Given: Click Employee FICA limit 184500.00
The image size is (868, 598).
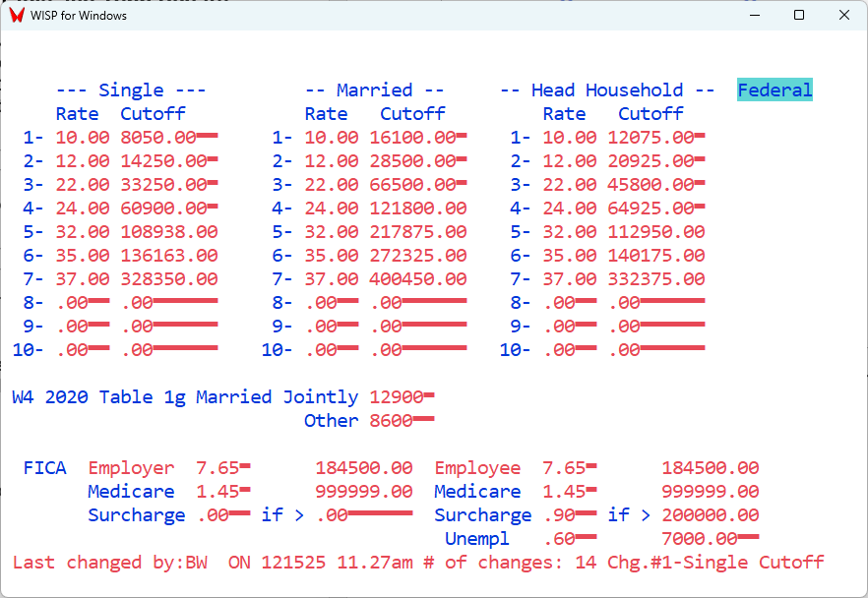Looking at the screenshot, I should [x=710, y=468].
